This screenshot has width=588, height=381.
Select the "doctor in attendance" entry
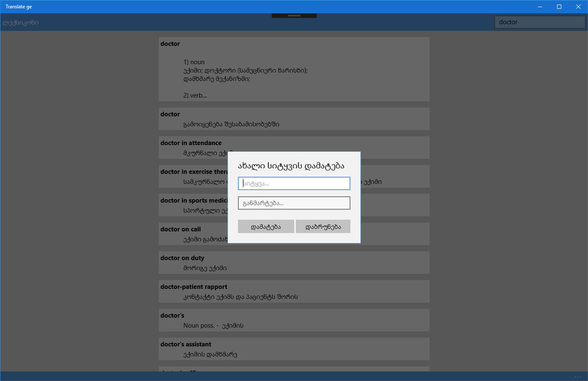294,147
